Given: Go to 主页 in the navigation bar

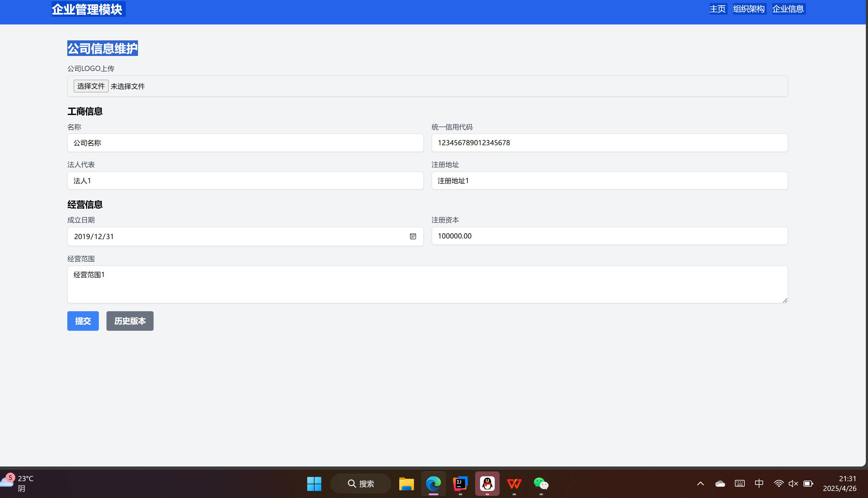Looking at the screenshot, I should coord(717,9).
